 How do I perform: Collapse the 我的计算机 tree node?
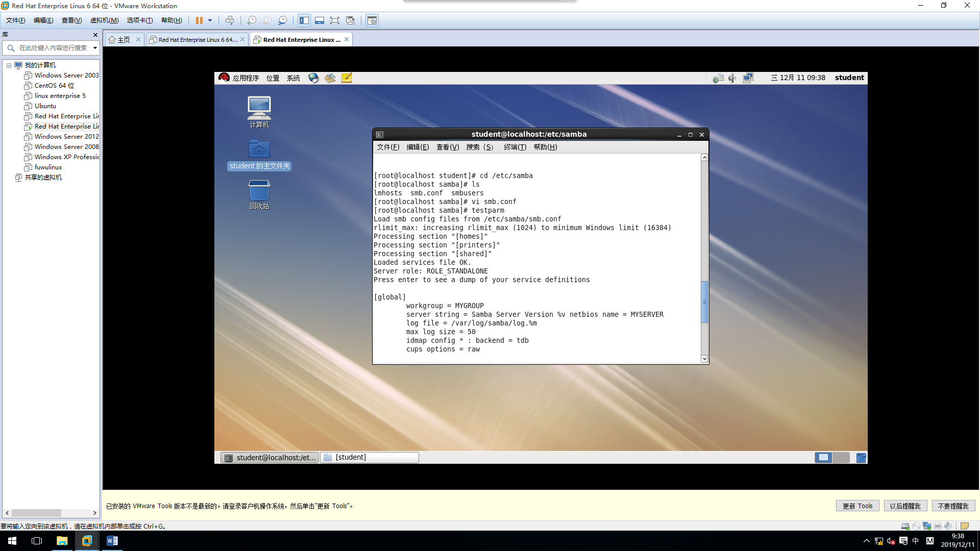[x=9, y=65]
